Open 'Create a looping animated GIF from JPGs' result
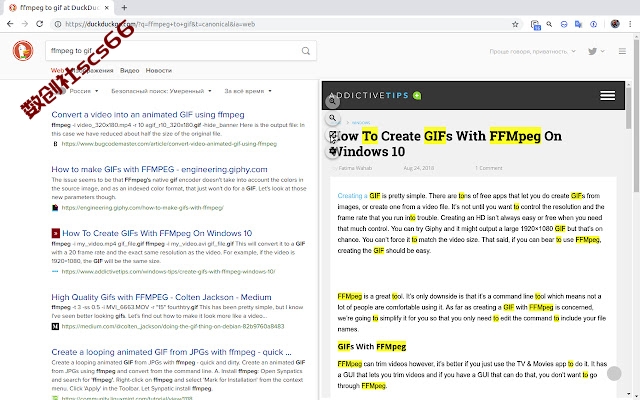The width and height of the screenshot is (640, 400). tap(171, 351)
